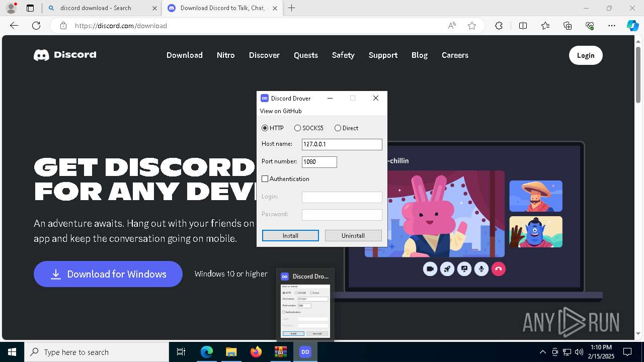This screenshot has width=644, height=362.
Task: Open the volume tray icon
Action: click(579, 352)
